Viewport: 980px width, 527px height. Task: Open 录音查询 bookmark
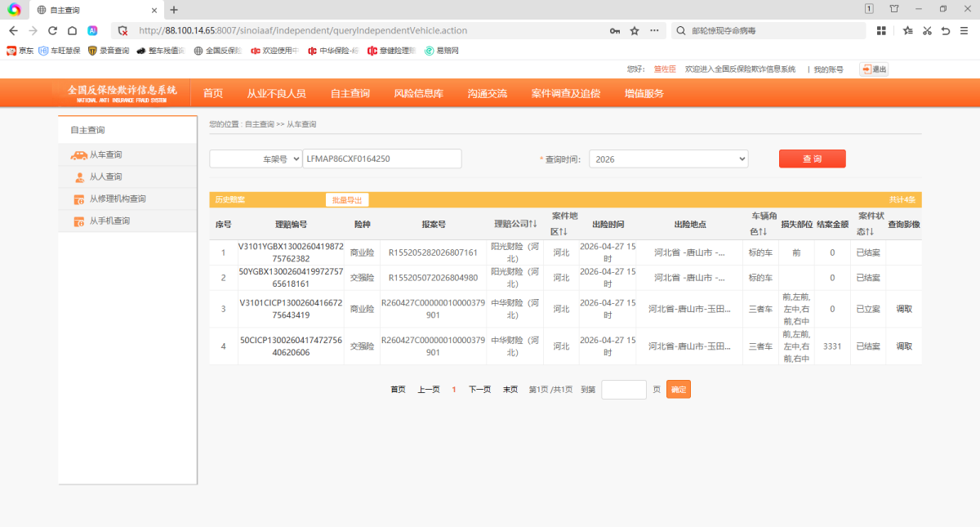109,51
